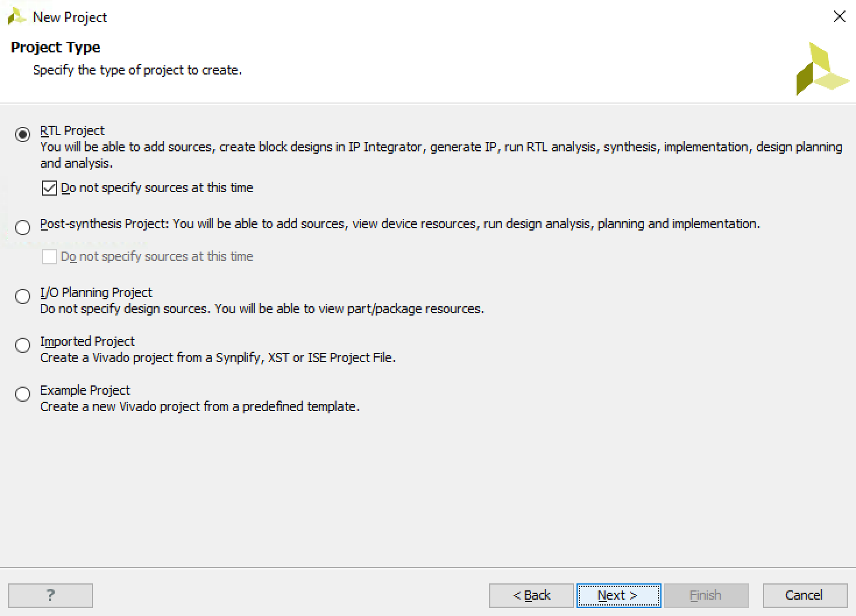Uncheck RTL 'Do not specify sources' checkbox
Viewport: 856px width, 616px height.
[49, 188]
